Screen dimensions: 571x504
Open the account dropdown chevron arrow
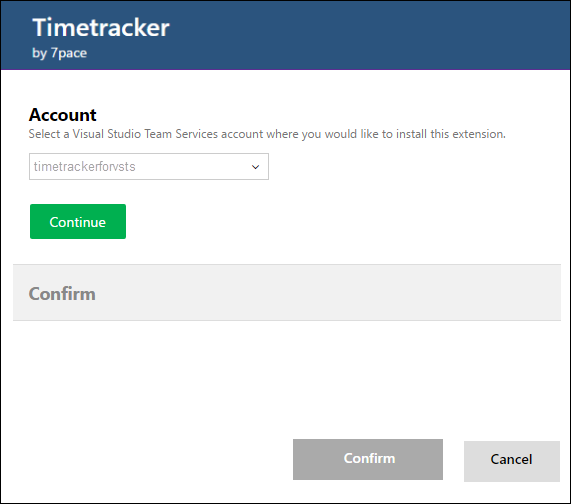click(255, 167)
